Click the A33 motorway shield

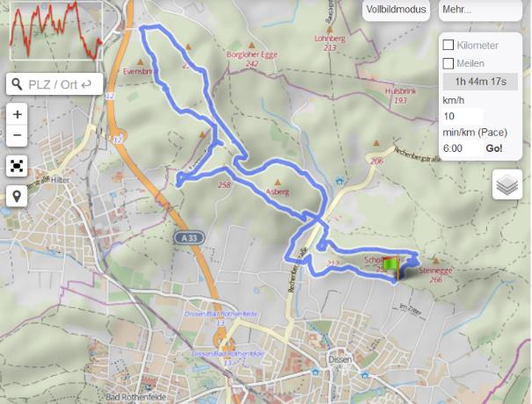tap(189, 238)
